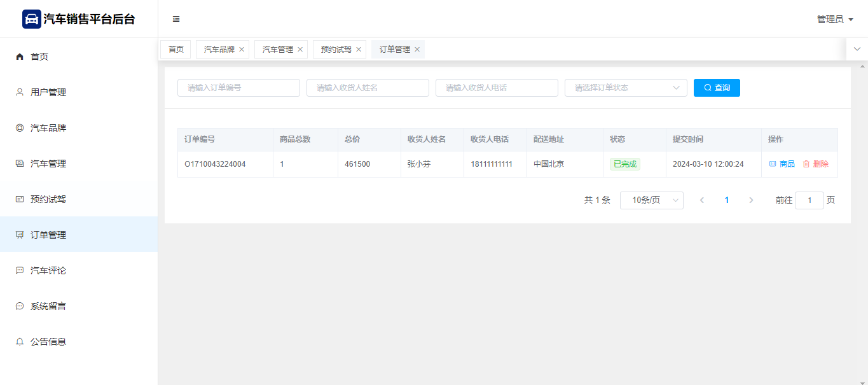This screenshot has height=385, width=868.
Task: Open 用户管理 in the sidebar
Action: [48, 92]
